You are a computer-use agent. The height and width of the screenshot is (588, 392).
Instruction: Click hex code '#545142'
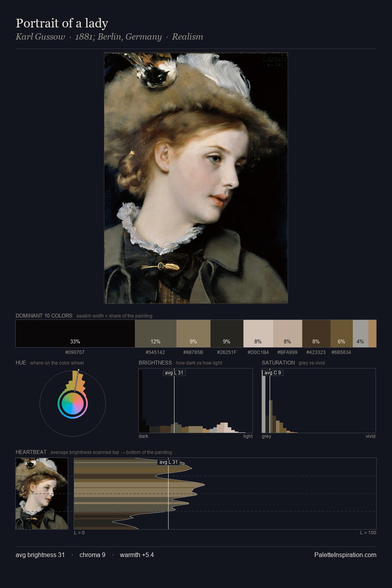click(x=156, y=352)
